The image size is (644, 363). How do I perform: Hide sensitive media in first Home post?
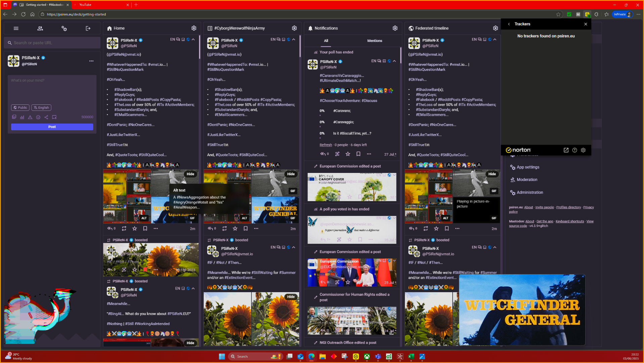pos(190,174)
